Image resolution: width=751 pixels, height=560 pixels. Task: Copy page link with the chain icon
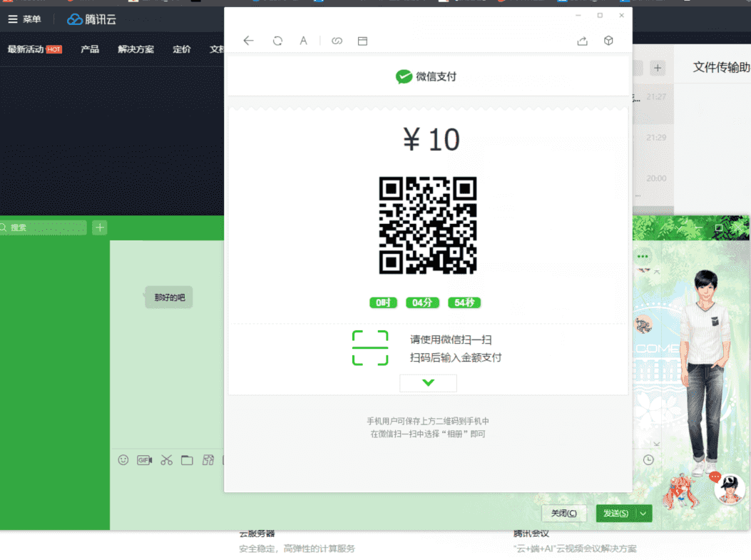[x=337, y=41]
